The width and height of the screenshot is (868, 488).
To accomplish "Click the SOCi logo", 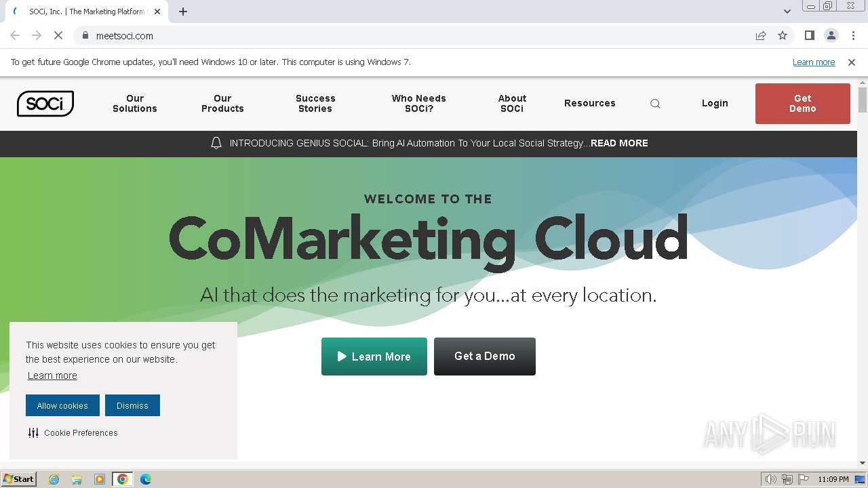I will [45, 104].
